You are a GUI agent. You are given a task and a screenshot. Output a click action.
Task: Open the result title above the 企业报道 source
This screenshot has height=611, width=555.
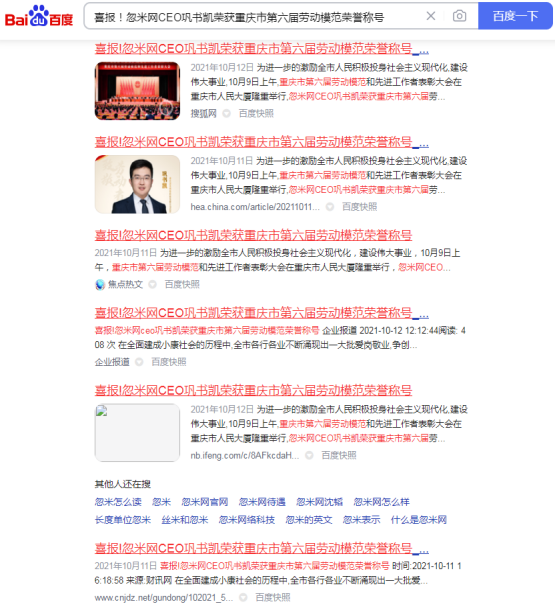click(262, 313)
